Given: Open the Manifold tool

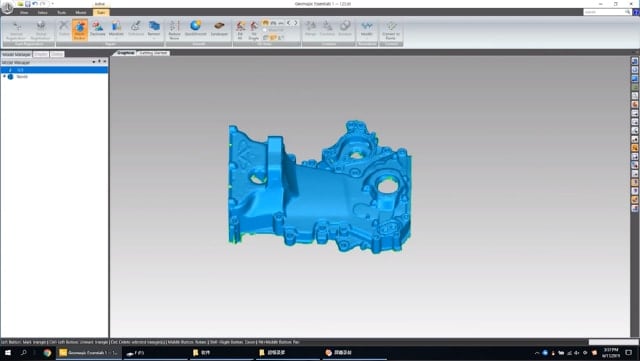Looking at the screenshot, I should (x=116, y=29).
